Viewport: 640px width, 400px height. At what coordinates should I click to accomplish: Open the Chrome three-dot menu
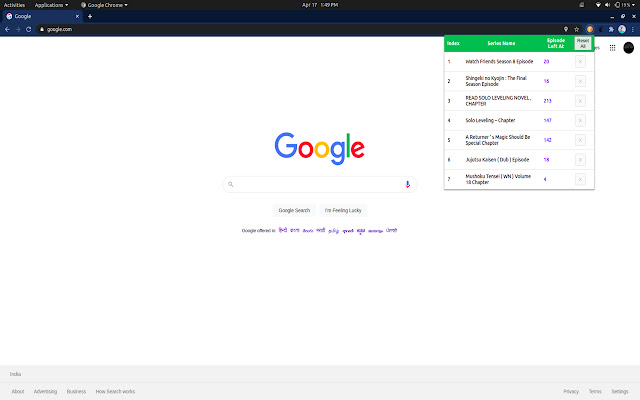633,29
